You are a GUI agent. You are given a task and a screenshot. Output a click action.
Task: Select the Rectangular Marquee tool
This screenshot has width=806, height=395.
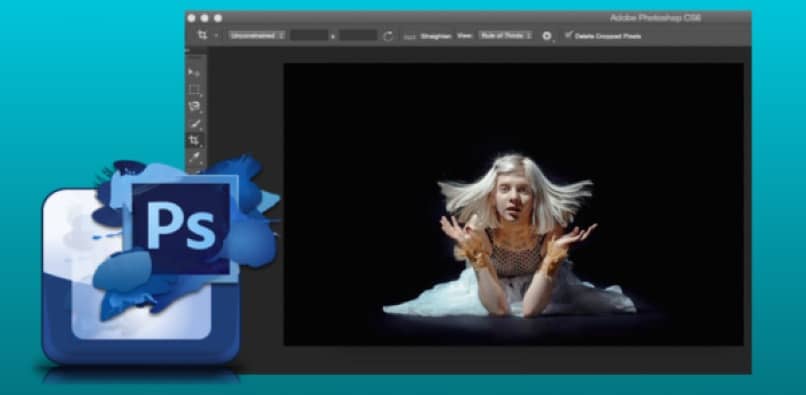point(195,90)
